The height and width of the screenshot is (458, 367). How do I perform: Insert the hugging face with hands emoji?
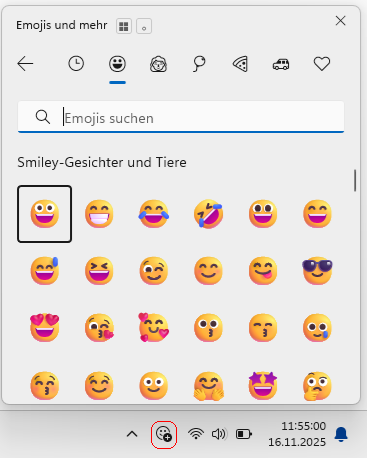point(208,386)
